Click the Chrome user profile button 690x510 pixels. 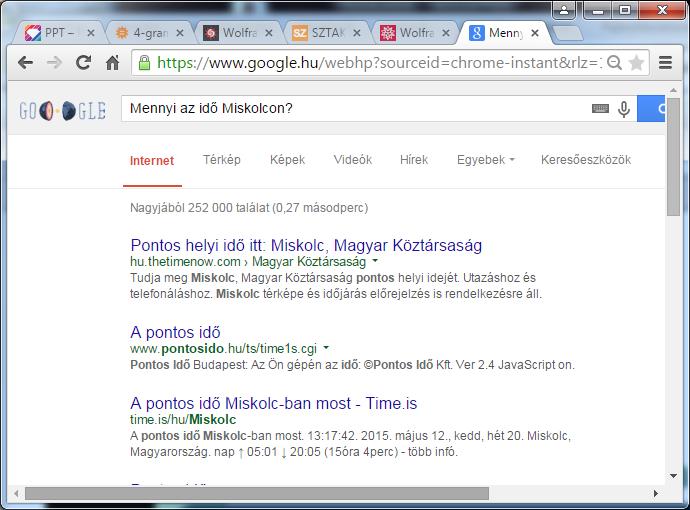[564, 10]
